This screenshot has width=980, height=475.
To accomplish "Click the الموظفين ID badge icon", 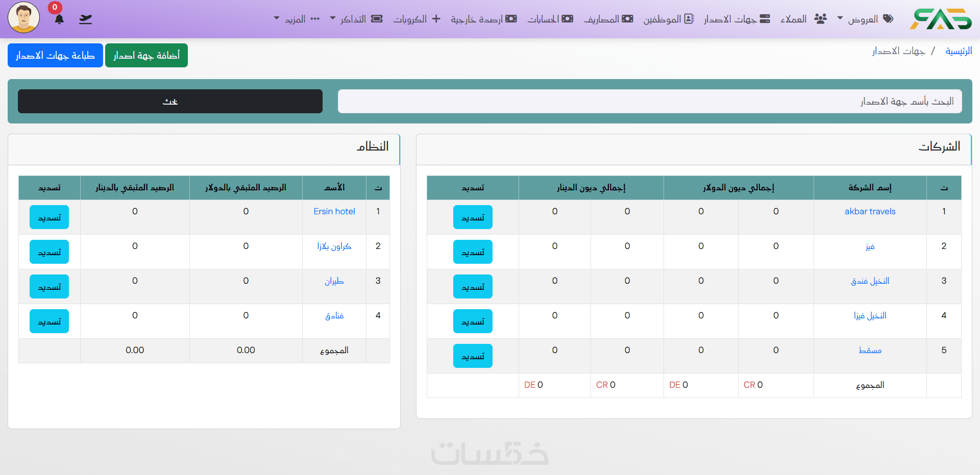I will (x=689, y=19).
